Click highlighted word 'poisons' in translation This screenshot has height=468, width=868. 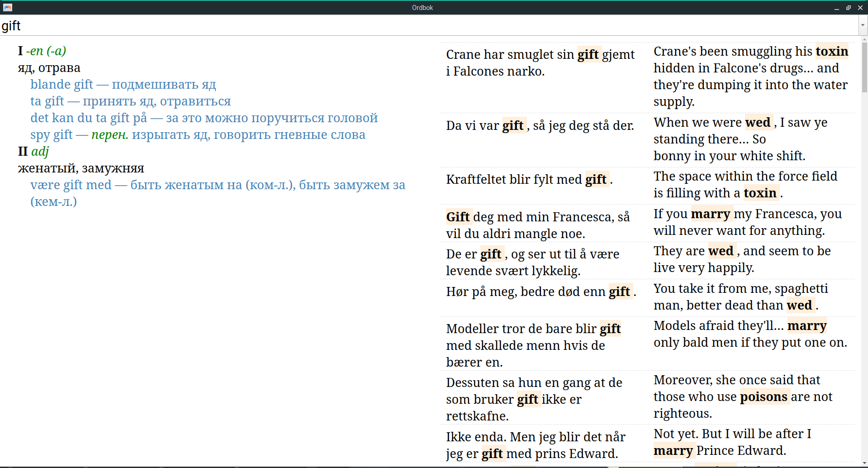coord(764,396)
